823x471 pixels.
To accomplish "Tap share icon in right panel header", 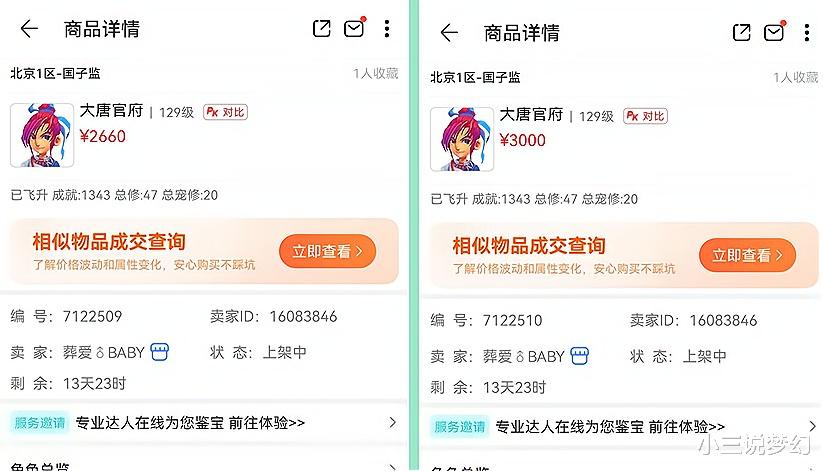I will [742, 33].
